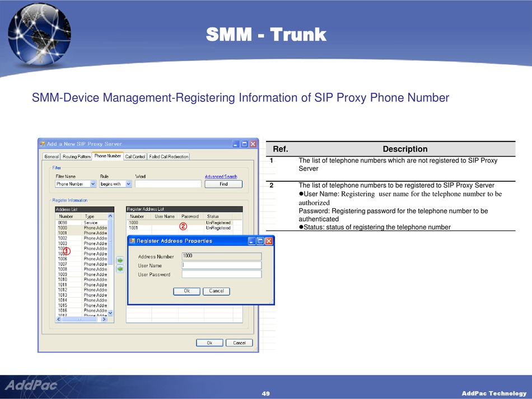Click Ok at the bottom of the SIP Proxy Server window
This screenshot has width=532, height=399.
[209, 342]
